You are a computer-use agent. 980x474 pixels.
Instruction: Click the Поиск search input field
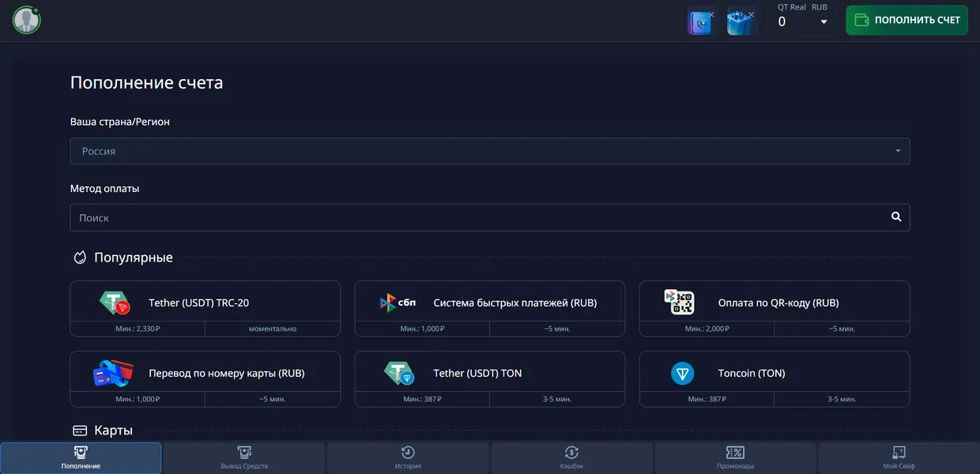[x=395, y=216]
